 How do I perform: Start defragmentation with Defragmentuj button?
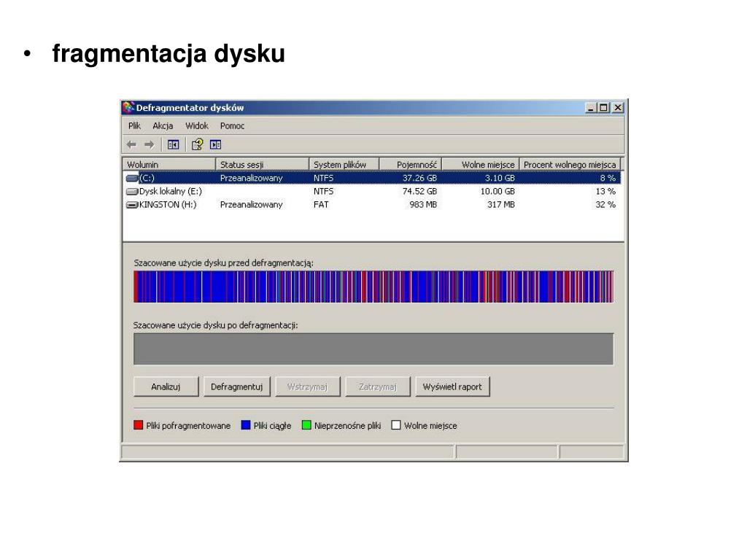tap(237, 386)
